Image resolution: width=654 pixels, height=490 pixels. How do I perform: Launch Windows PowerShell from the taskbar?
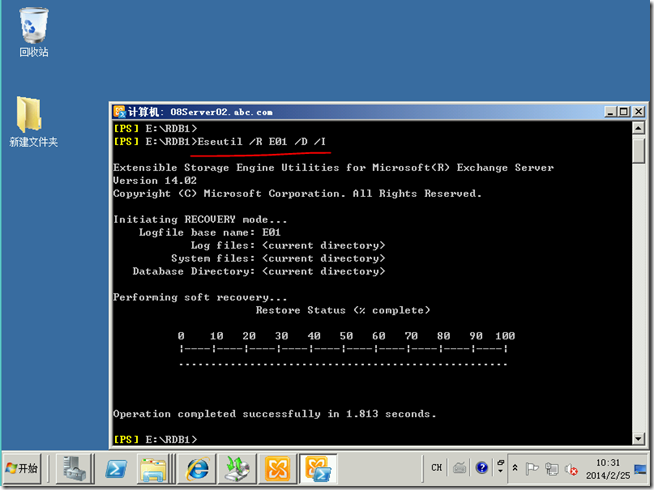pyautogui.click(x=116, y=468)
